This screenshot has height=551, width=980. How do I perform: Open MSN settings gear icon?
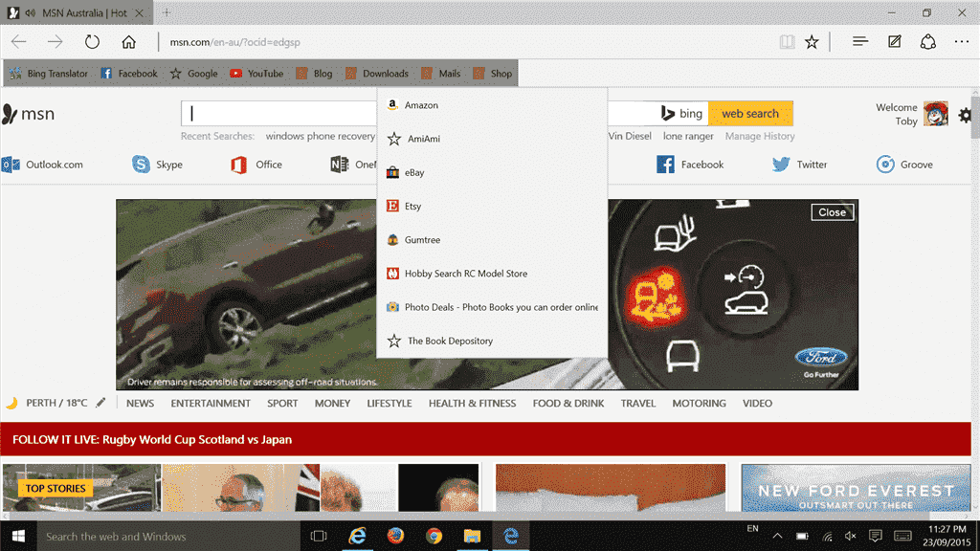pyautogui.click(x=965, y=115)
